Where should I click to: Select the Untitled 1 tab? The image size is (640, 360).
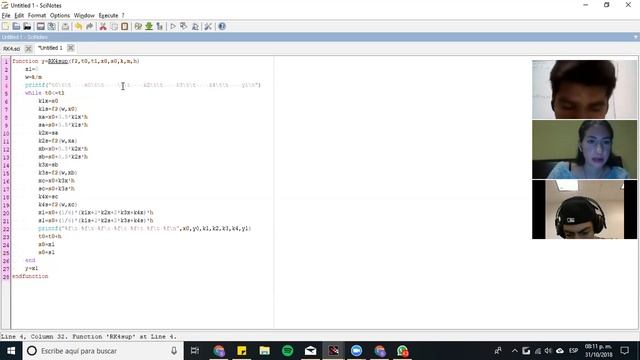50,48
